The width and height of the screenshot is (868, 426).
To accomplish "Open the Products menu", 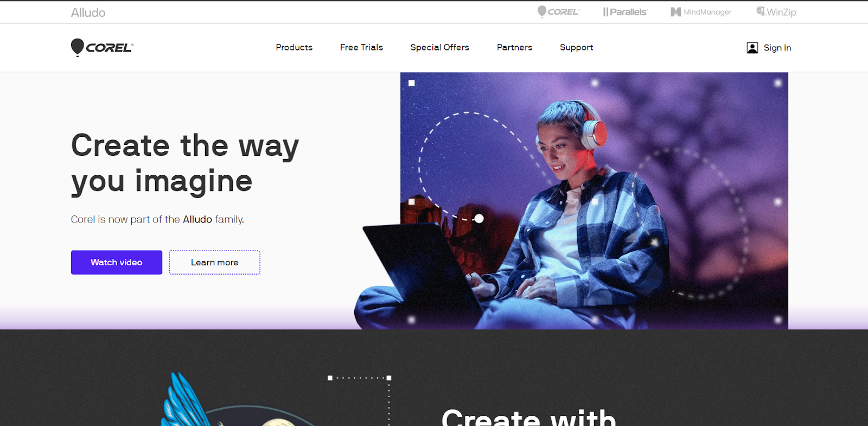I will pyautogui.click(x=294, y=47).
